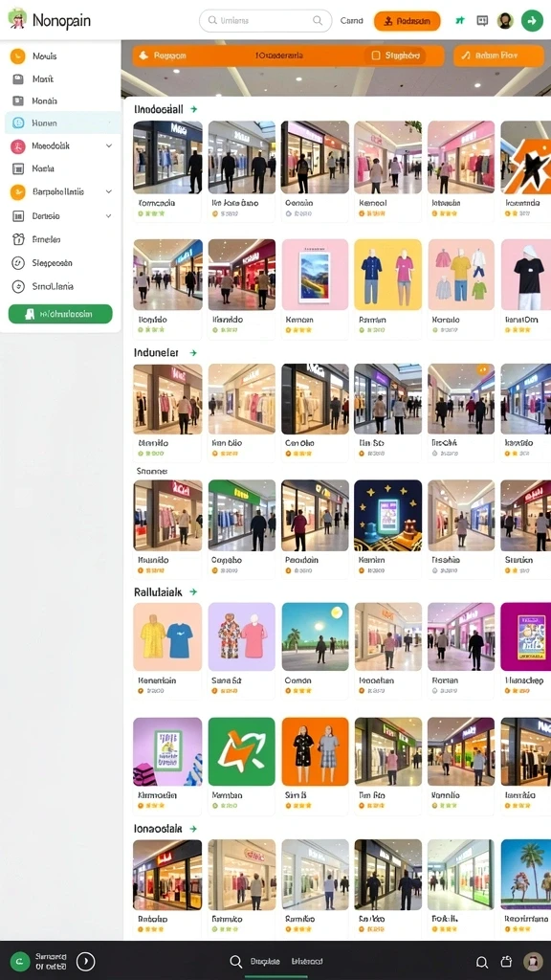This screenshot has width=551, height=980.
Task: Open Unodociall section via green arrow
Action: [x=194, y=109]
